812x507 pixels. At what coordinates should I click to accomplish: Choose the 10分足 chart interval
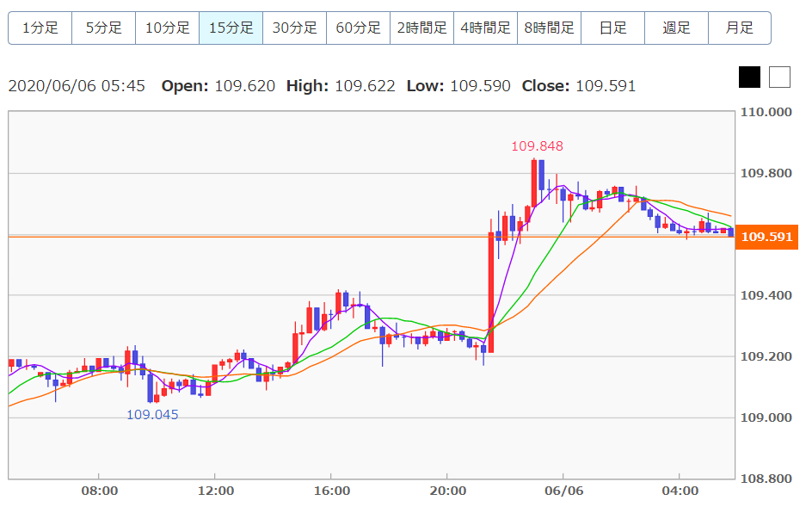pos(167,28)
